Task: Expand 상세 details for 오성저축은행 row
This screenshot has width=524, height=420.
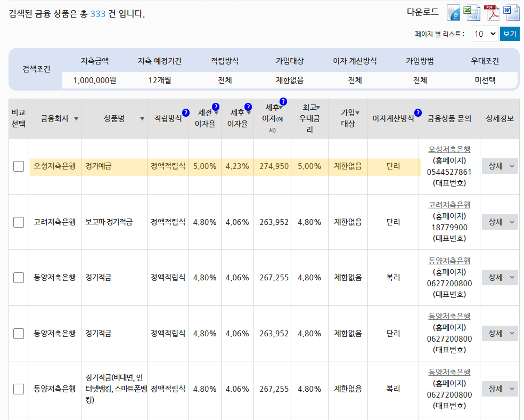Action: click(x=500, y=166)
